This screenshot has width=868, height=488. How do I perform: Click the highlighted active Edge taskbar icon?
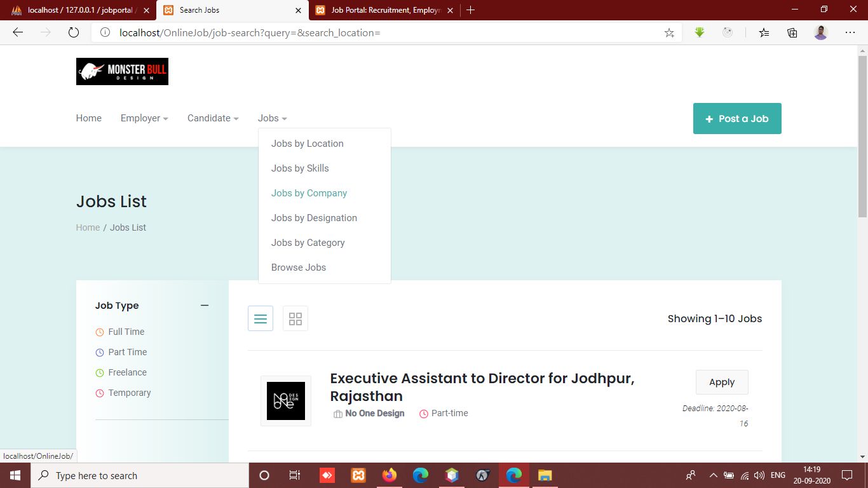pyautogui.click(x=514, y=475)
